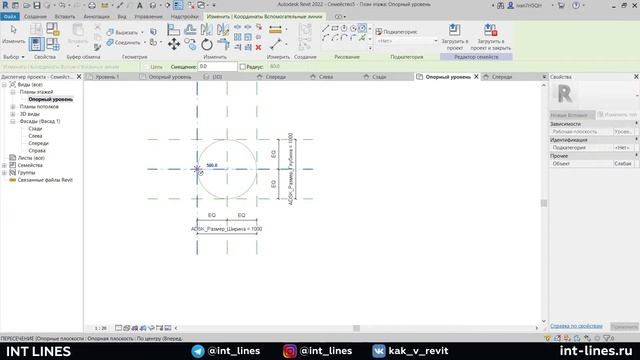Open the Создание ribbon tab
This screenshot has width=640, height=360.
coord(35,17)
